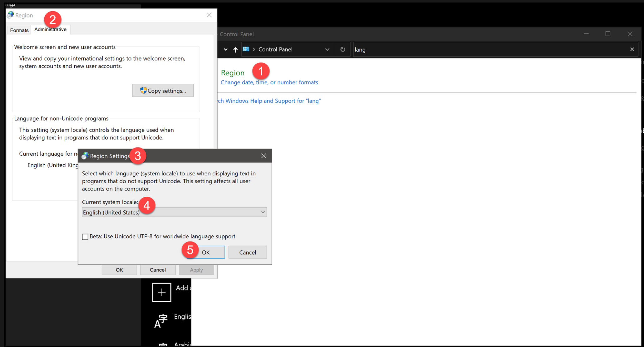This screenshot has width=644, height=347.
Task: Click the Control Panel address bar icon
Action: 246,49
